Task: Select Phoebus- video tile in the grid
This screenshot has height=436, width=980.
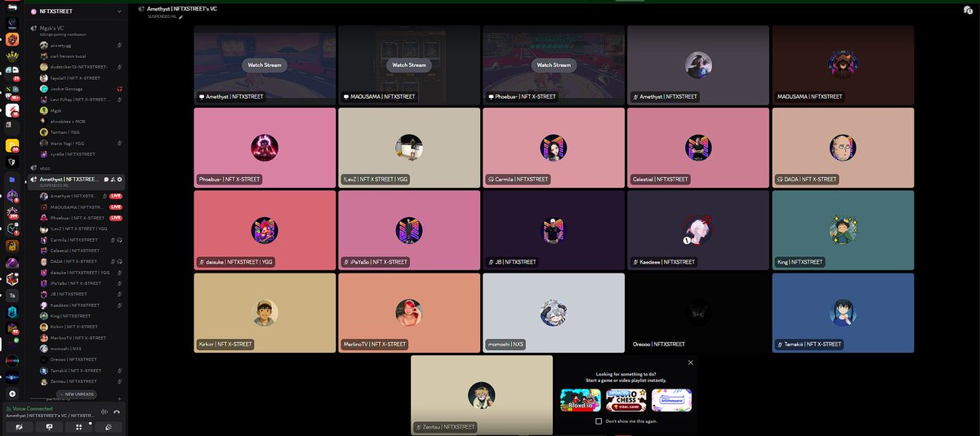Action: [265, 147]
